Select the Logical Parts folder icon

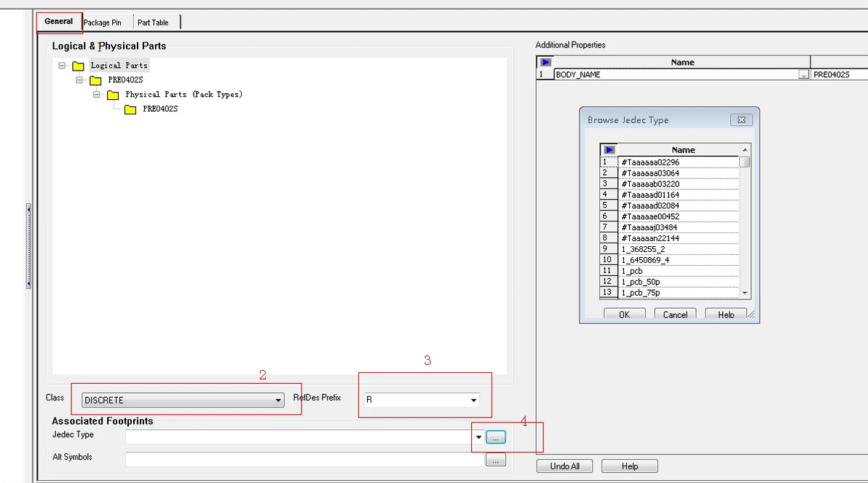[78, 66]
